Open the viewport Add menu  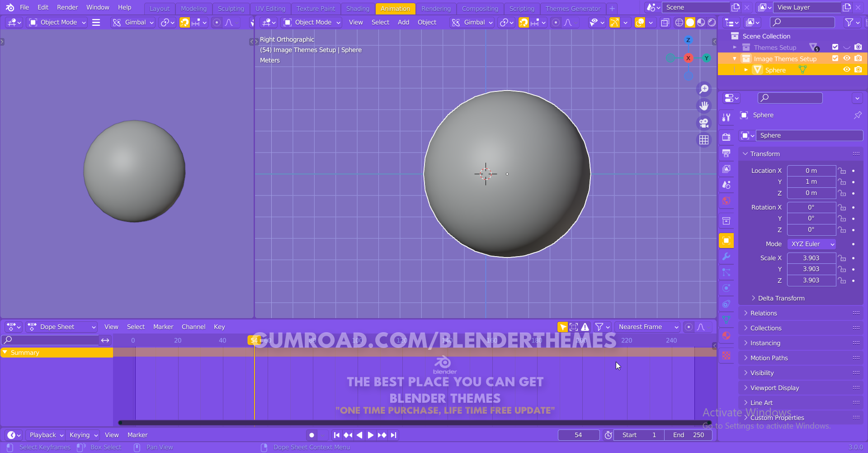coord(403,22)
